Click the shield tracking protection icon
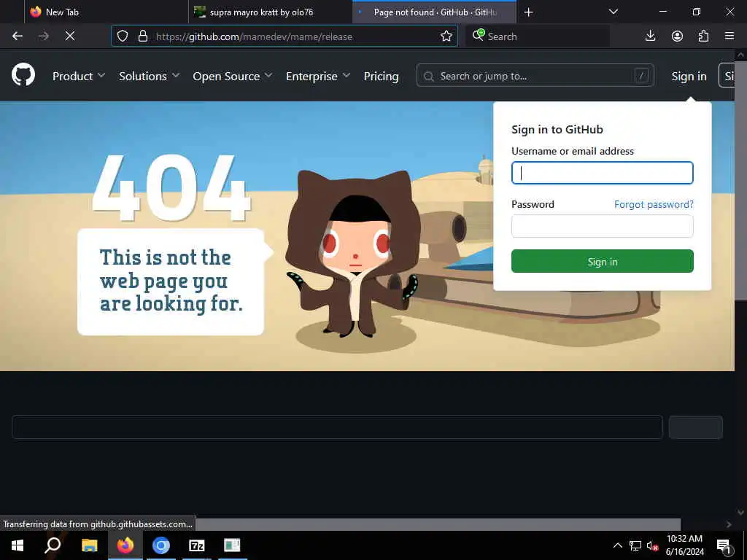 [123, 36]
